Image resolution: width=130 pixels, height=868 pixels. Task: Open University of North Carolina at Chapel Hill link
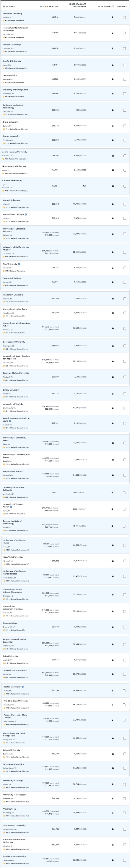click(16, 357)
